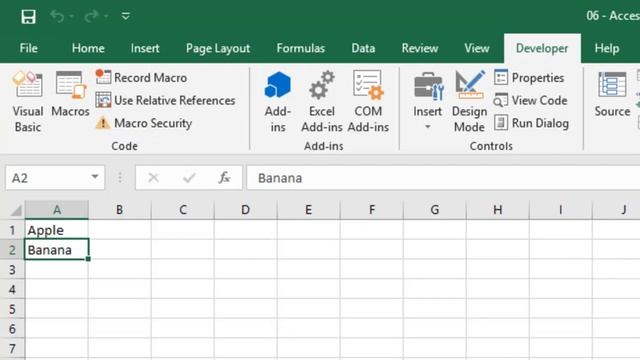Open the File tab
The height and width of the screenshot is (360, 640).
pyautogui.click(x=29, y=48)
